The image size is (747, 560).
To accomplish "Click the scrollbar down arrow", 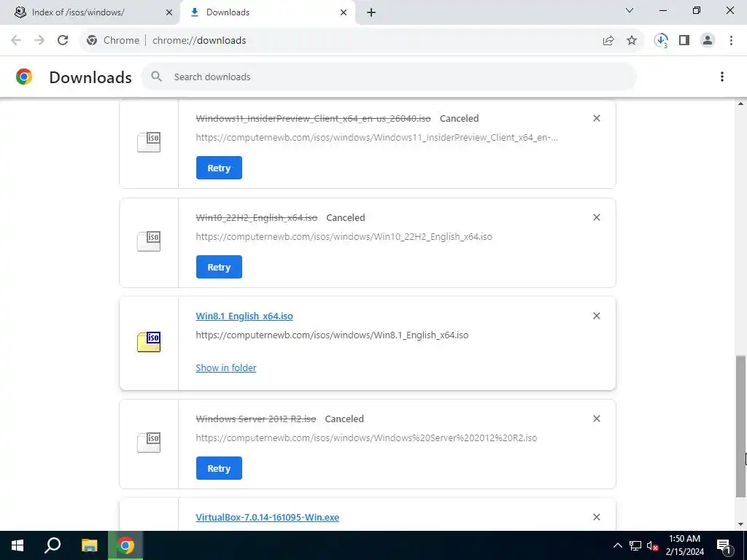I will click(741, 524).
